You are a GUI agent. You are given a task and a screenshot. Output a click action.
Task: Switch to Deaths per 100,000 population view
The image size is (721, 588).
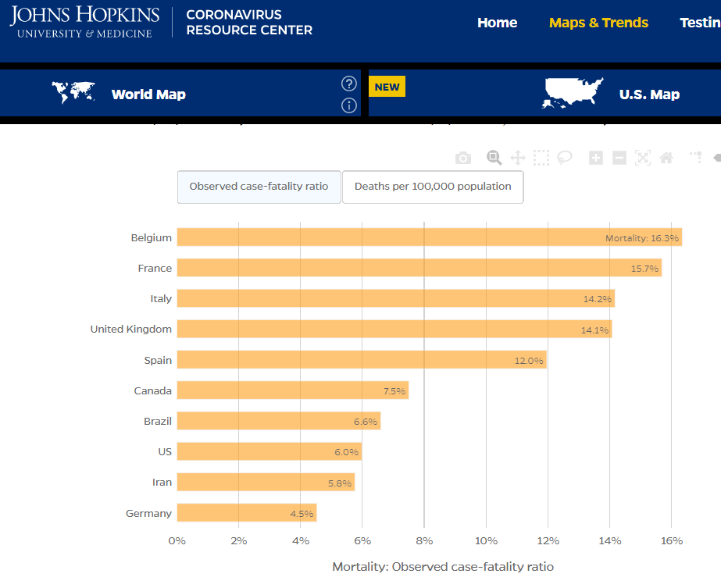[x=433, y=187]
